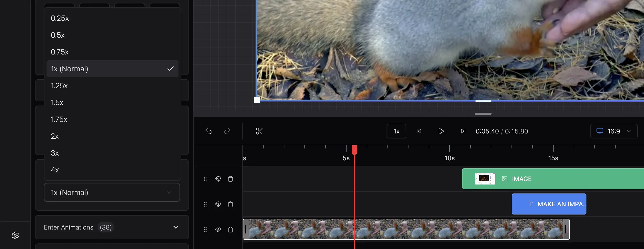The image size is (644, 249).
Task: Choose 2x from the speed list
Action: [x=113, y=136]
